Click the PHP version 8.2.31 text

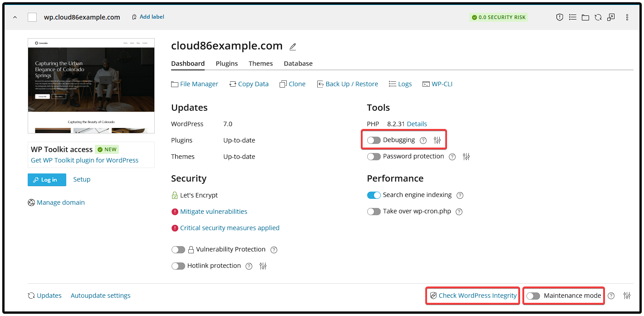click(396, 124)
